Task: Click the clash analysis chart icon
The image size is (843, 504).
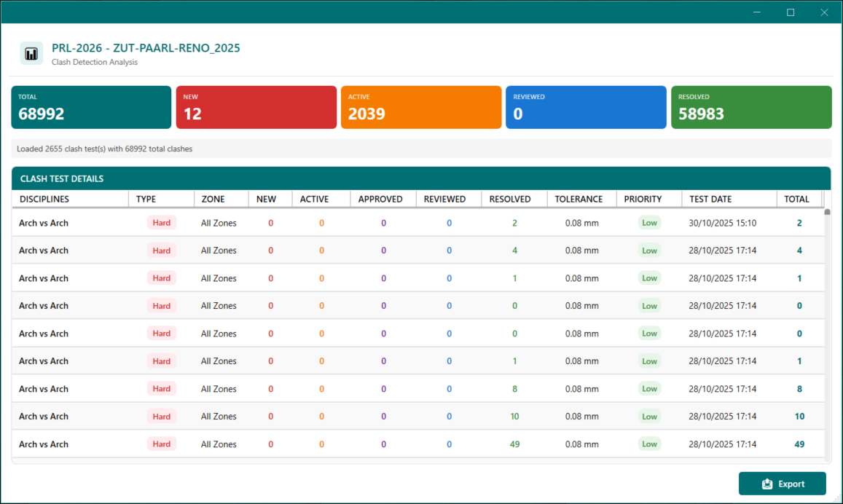Action: point(31,53)
